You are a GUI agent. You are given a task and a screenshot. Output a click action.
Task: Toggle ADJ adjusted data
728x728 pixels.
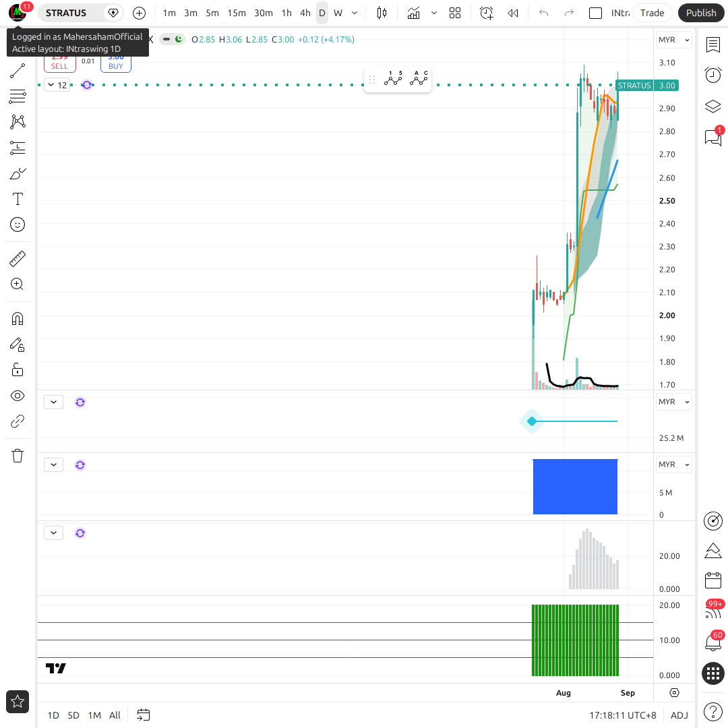click(679, 715)
